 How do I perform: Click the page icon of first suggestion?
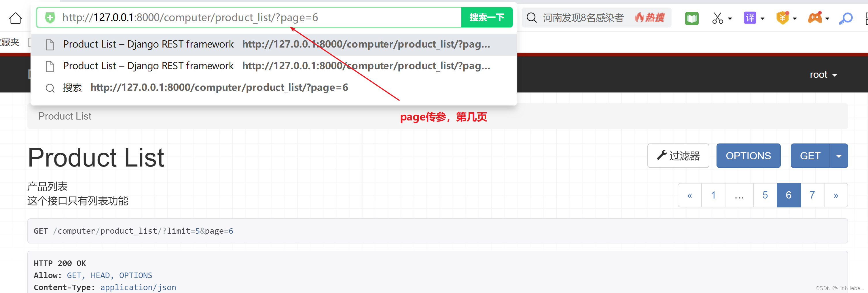click(x=50, y=45)
